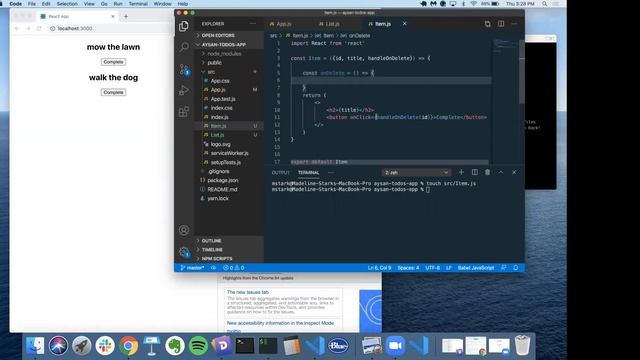Change language mode via Babel JavaScript in the status bar
640x360 pixels.
coord(476,268)
